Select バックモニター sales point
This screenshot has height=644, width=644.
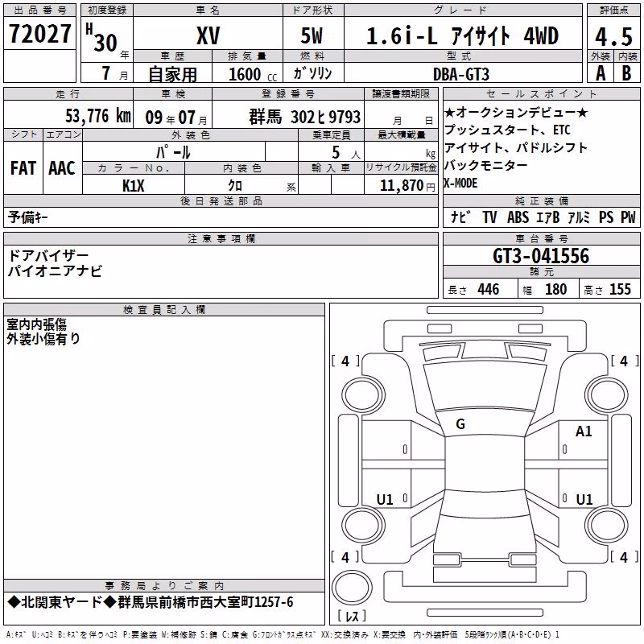pos(486,165)
